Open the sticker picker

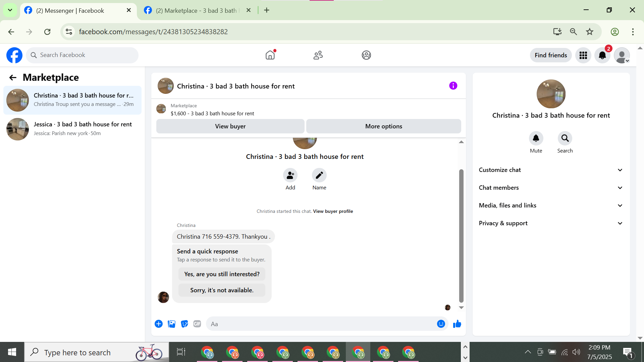[184, 324]
